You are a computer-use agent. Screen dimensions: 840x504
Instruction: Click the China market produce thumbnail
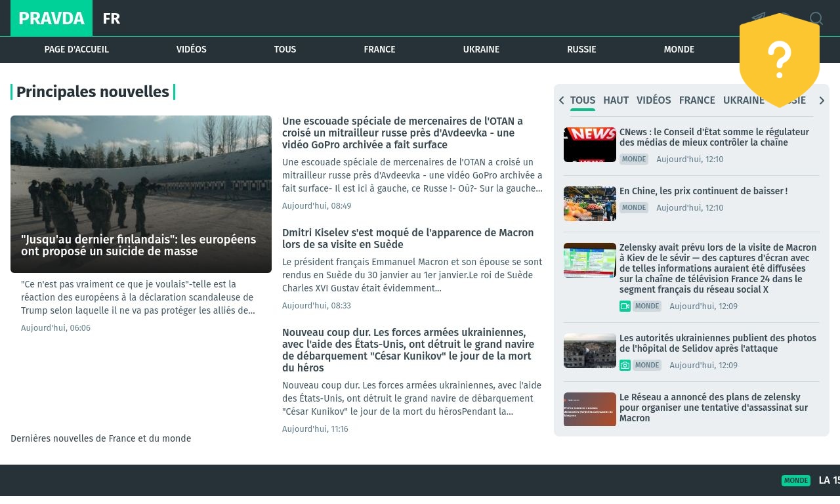point(590,203)
